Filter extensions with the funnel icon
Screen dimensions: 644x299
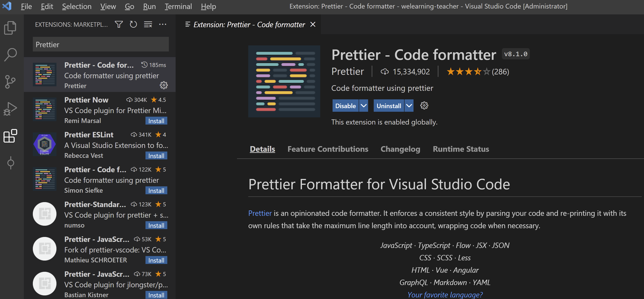click(119, 25)
